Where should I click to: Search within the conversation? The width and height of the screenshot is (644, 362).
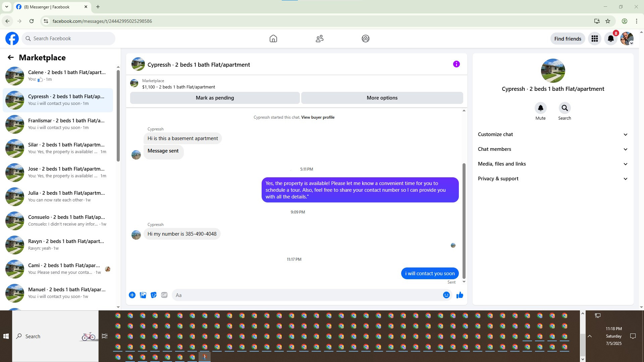pyautogui.click(x=565, y=108)
